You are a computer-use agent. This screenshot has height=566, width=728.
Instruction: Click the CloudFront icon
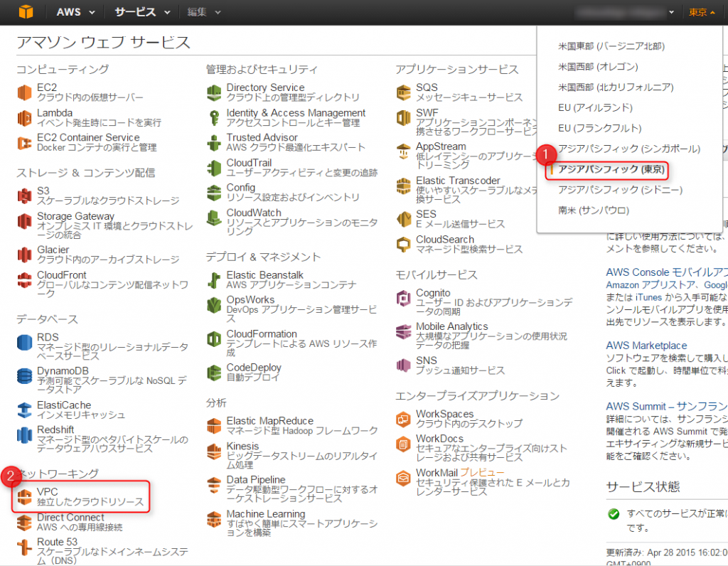[24, 280]
